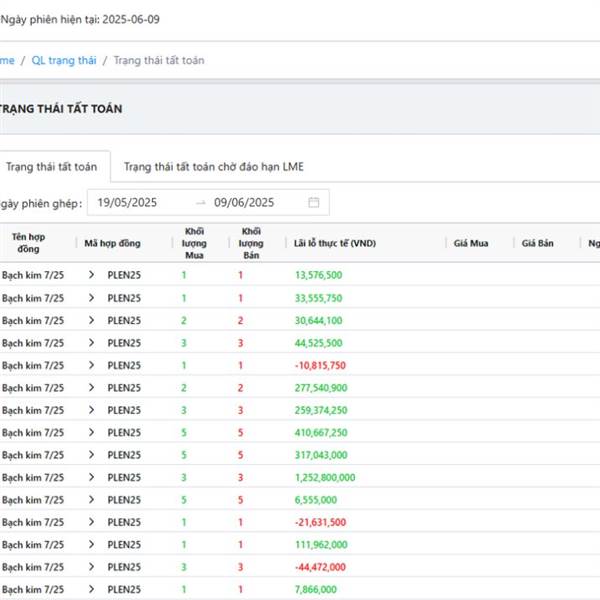Select the profit value 111,962,000

pos(321,545)
